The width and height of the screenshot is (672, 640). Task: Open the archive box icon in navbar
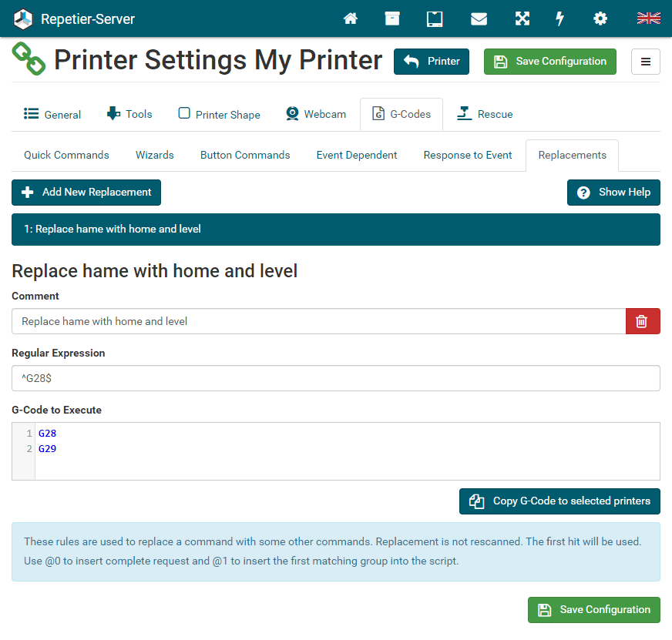point(392,18)
